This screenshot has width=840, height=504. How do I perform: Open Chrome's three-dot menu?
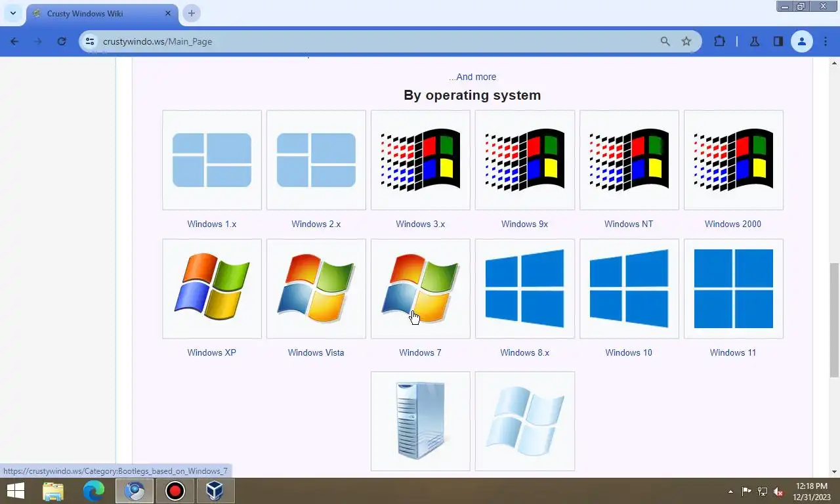tap(826, 41)
